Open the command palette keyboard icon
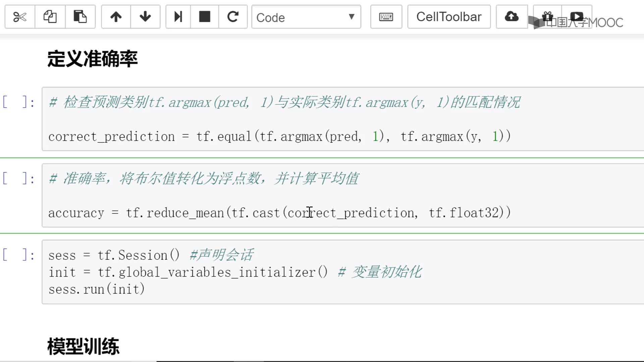The width and height of the screenshot is (644, 362). click(386, 17)
